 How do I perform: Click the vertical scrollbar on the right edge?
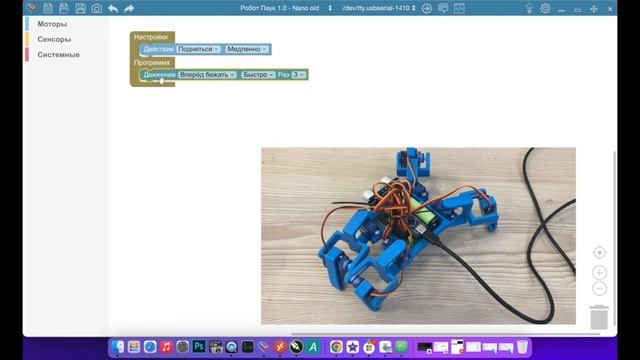click(x=615, y=239)
